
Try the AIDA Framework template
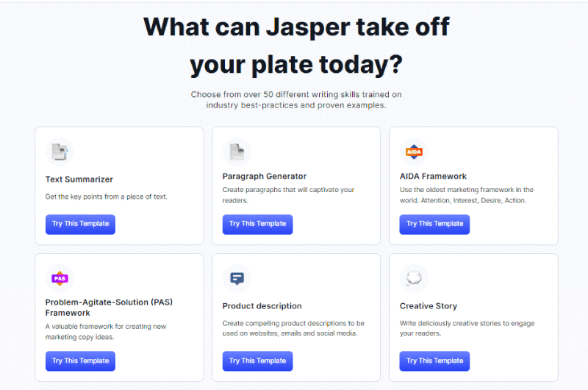434,224
